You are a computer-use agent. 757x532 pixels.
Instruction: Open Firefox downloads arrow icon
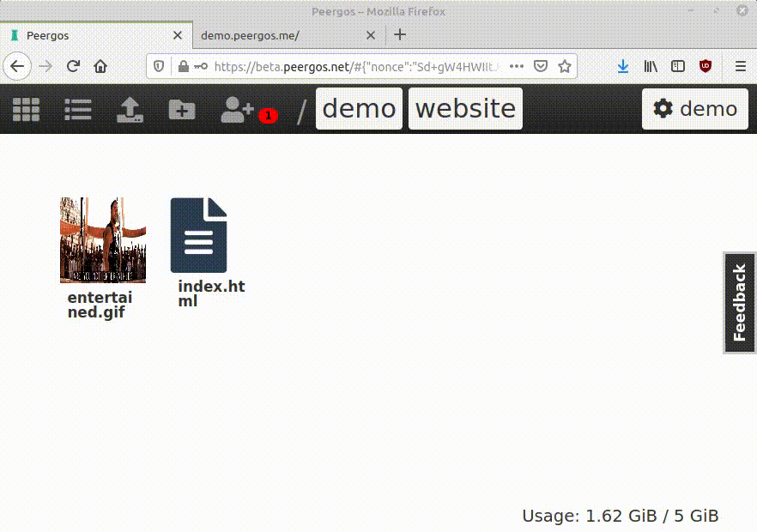click(623, 66)
